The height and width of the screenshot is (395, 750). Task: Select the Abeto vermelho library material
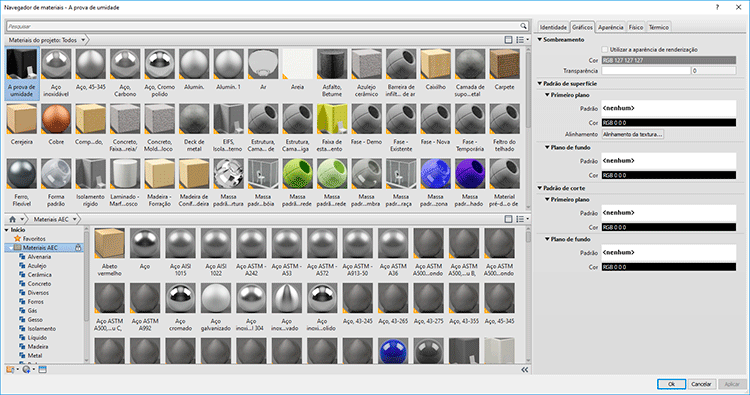tap(110, 243)
